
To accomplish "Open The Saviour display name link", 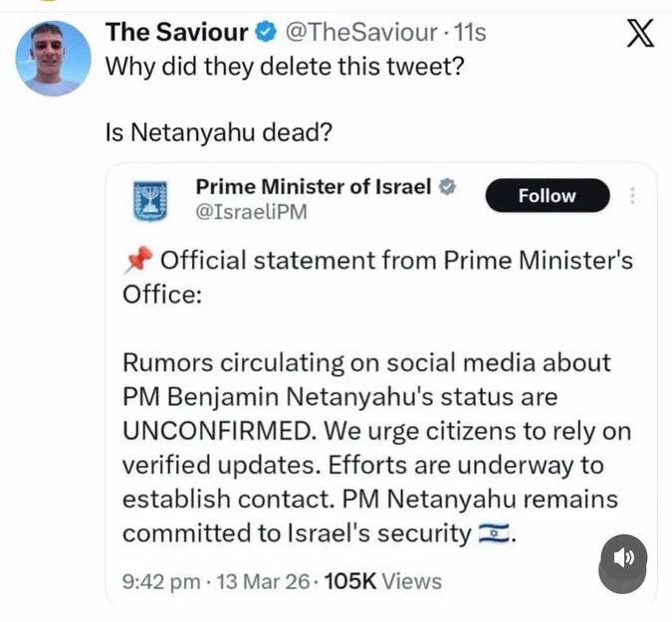I will pos(176,32).
